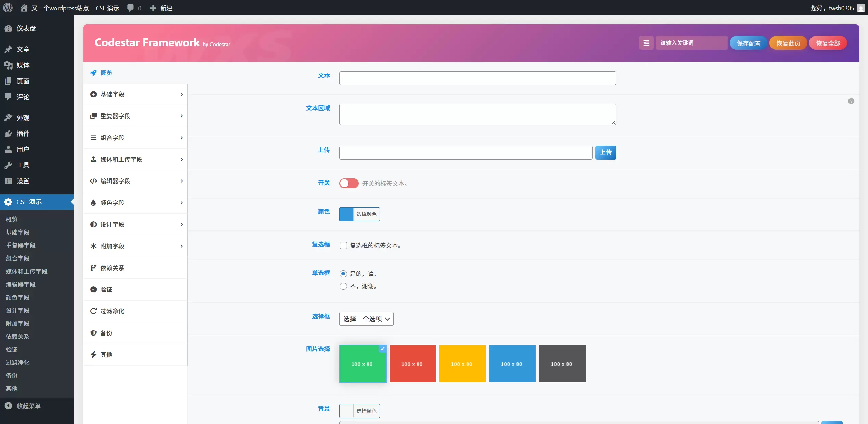Open the comments bubble in admin bar
The image size is (868, 424).
coord(130,8)
